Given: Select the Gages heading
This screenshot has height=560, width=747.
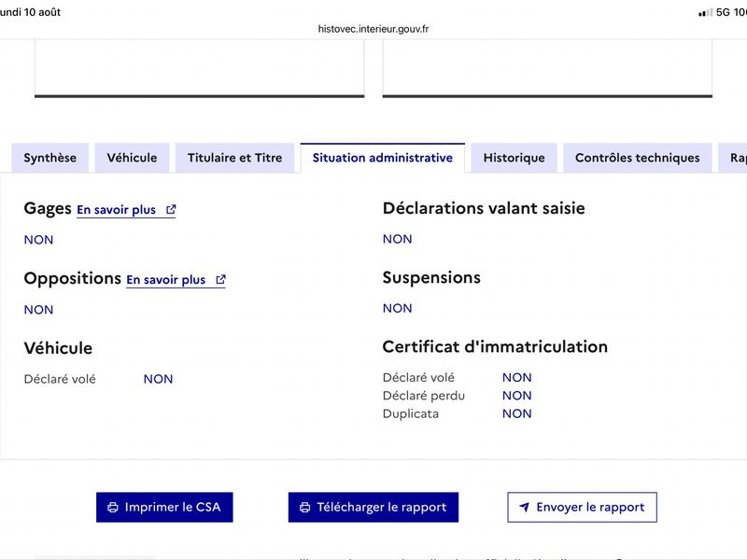Looking at the screenshot, I should pos(48,208).
